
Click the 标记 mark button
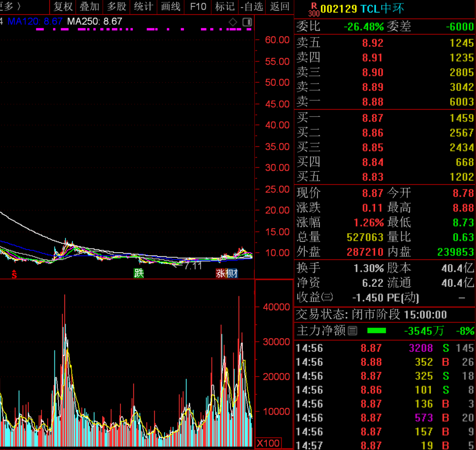(x=225, y=7)
